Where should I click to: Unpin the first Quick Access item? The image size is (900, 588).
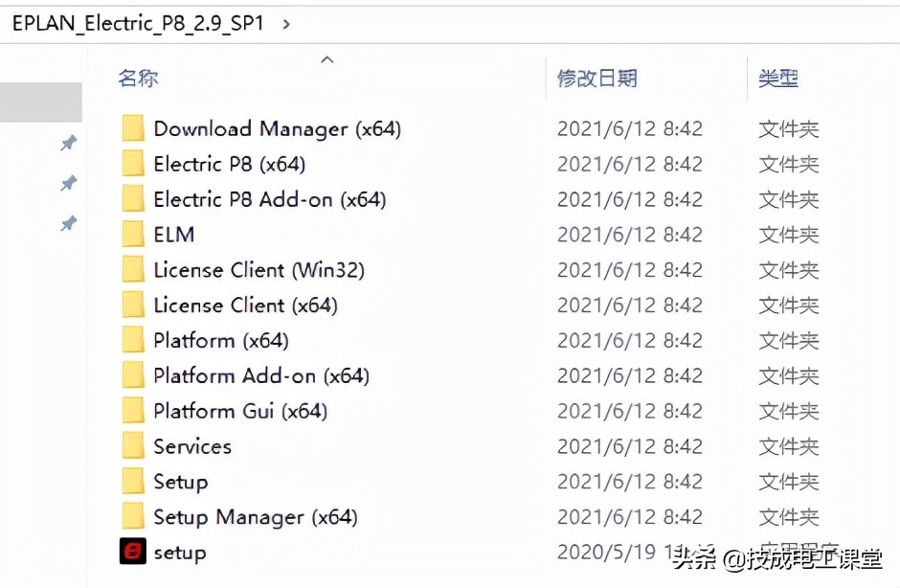coord(67,143)
